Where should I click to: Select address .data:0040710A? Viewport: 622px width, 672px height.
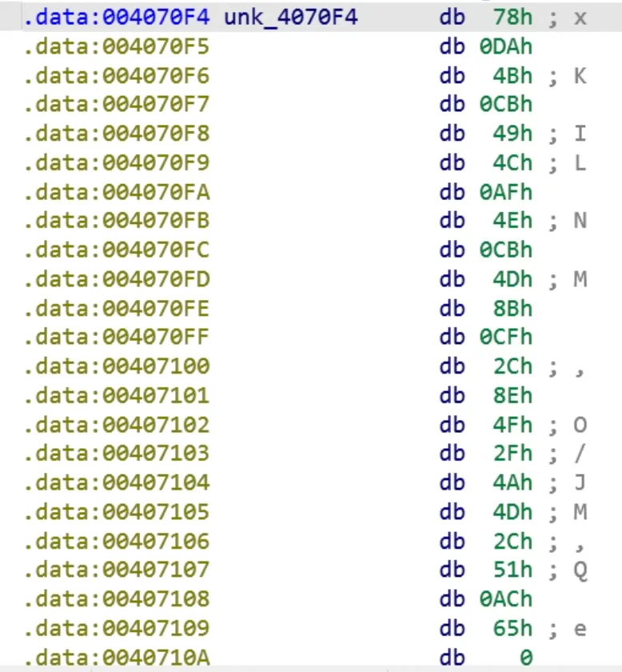pyautogui.click(x=117, y=657)
